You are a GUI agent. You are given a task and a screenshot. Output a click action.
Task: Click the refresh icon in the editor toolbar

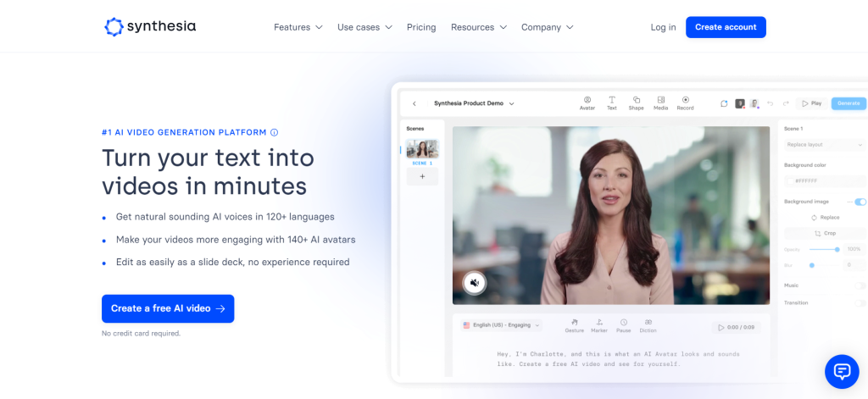click(724, 103)
